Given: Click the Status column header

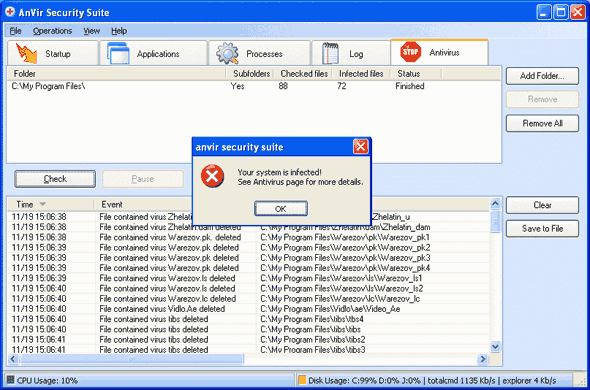Looking at the screenshot, I should 415,74.
